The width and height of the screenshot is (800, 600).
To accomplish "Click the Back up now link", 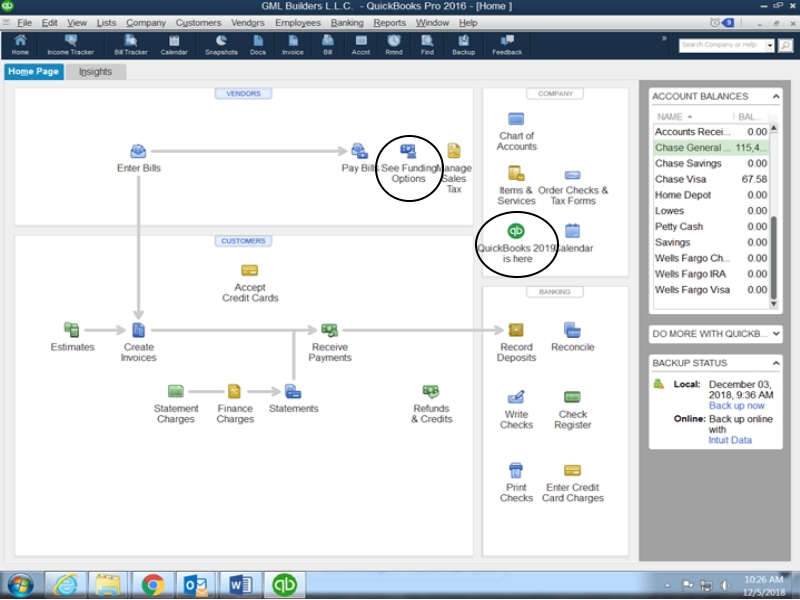I will click(x=736, y=406).
